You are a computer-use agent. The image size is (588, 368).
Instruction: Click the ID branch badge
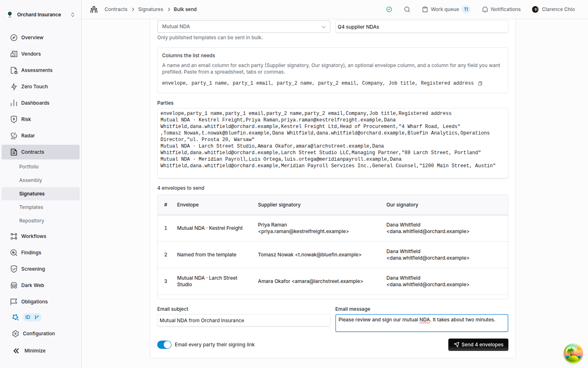point(32,317)
